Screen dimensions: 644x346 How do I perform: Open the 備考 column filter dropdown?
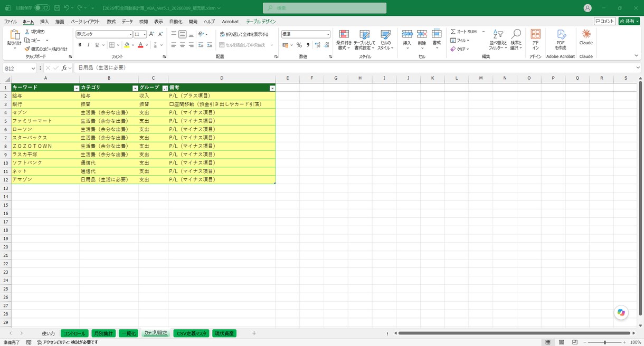[x=272, y=88]
